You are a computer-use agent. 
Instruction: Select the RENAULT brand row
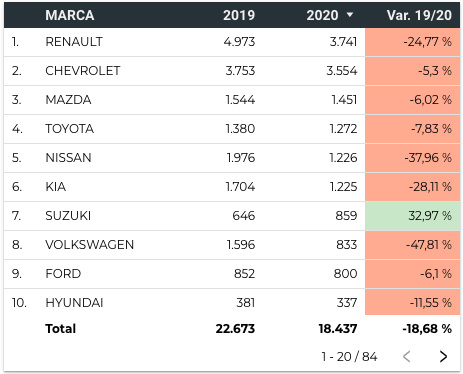pos(232,42)
